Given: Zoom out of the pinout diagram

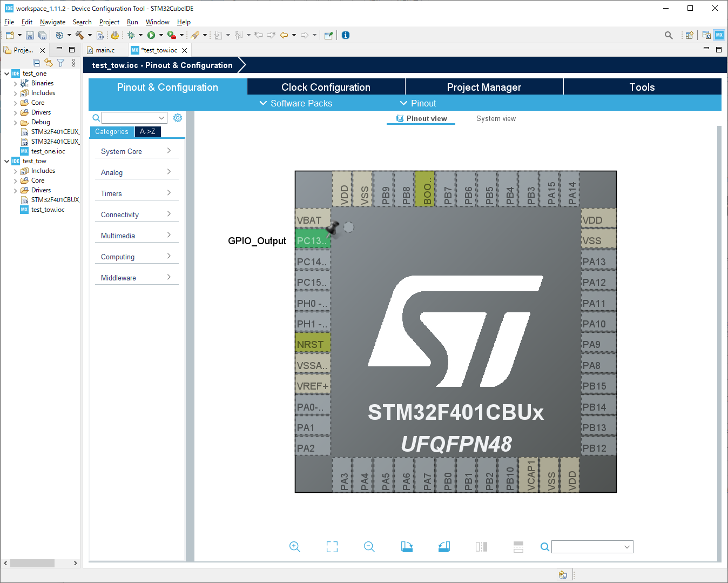Looking at the screenshot, I should point(369,546).
